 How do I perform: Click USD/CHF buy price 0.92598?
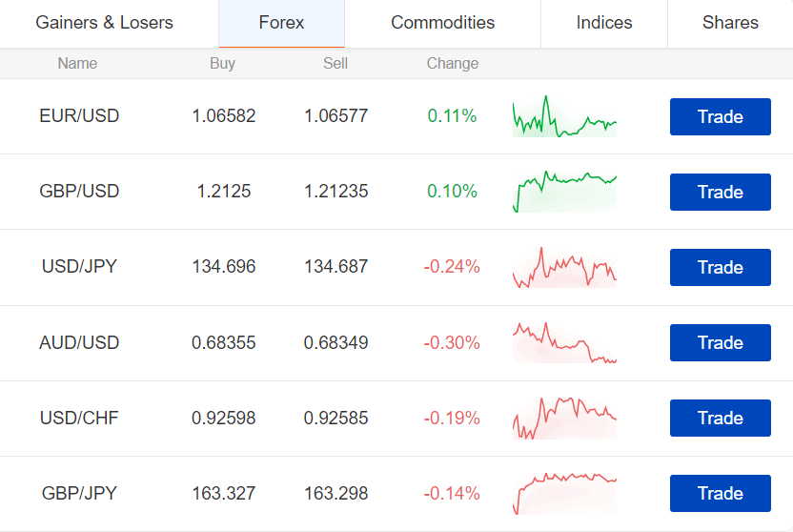click(x=224, y=419)
